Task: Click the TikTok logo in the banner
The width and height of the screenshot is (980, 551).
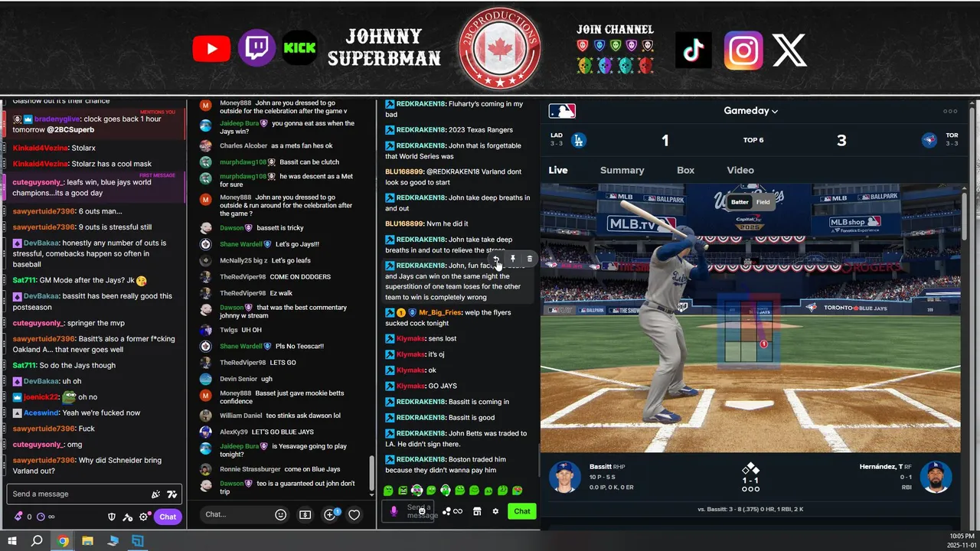Action: [x=694, y=51]
